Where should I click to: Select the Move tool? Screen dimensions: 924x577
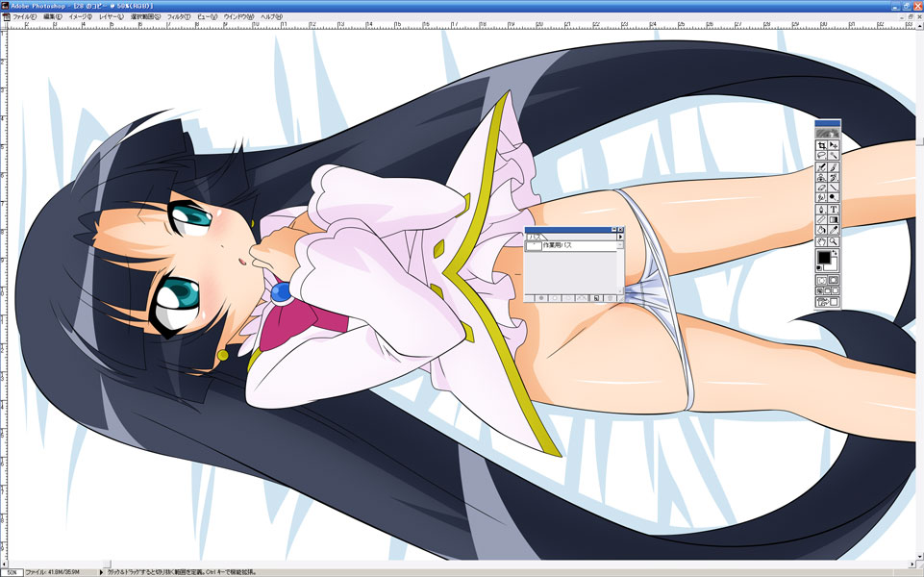[834, 145]
